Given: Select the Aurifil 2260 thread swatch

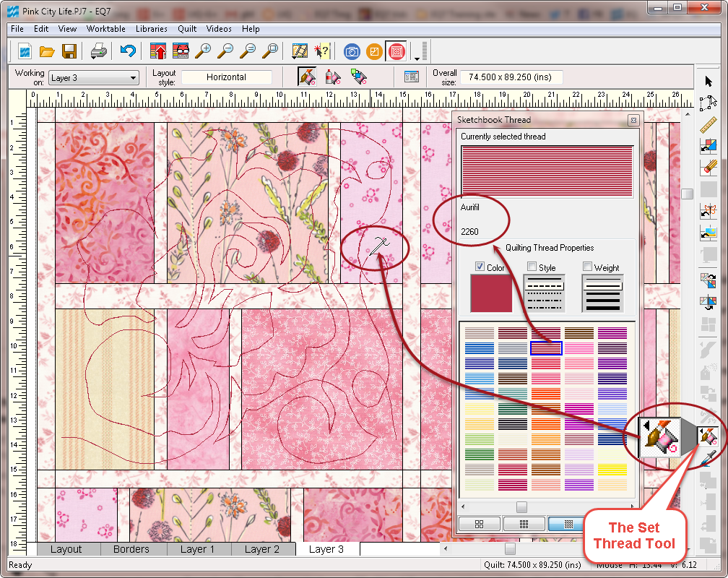Looking at the screenshot, I should tap(545, 348).
